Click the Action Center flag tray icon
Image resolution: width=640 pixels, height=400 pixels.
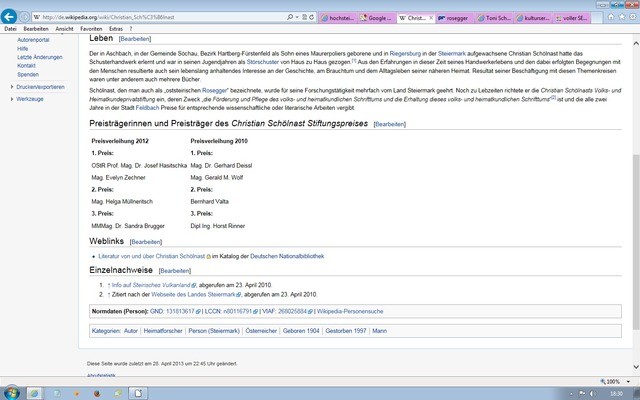click(x=582, y=394)
